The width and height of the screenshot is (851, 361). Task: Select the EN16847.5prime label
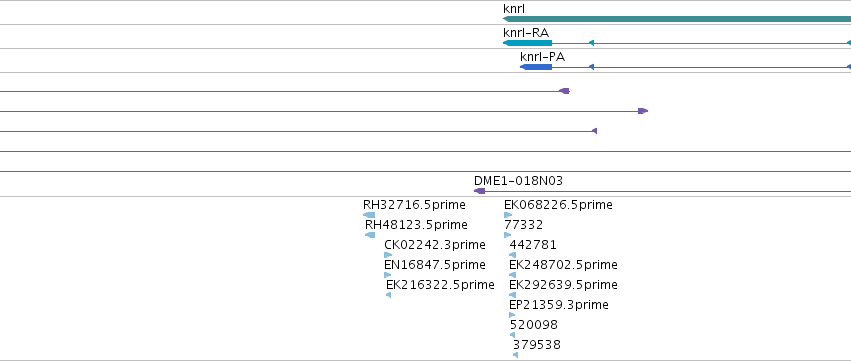point(435,265)
